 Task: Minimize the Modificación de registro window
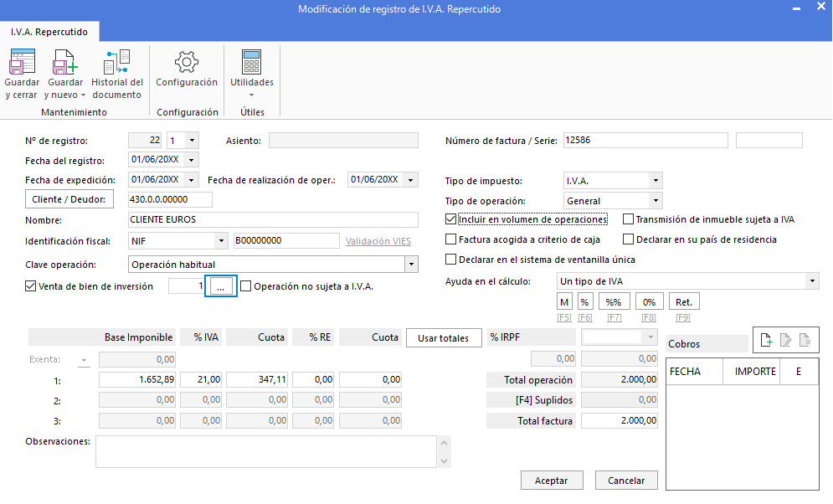(x=796, y=9)
